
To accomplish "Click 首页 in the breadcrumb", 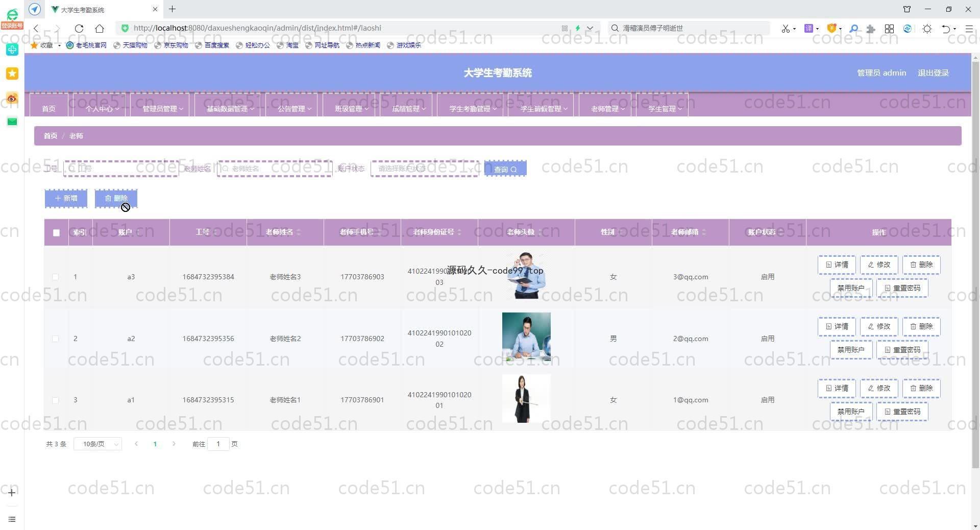I will click(50, 136).
